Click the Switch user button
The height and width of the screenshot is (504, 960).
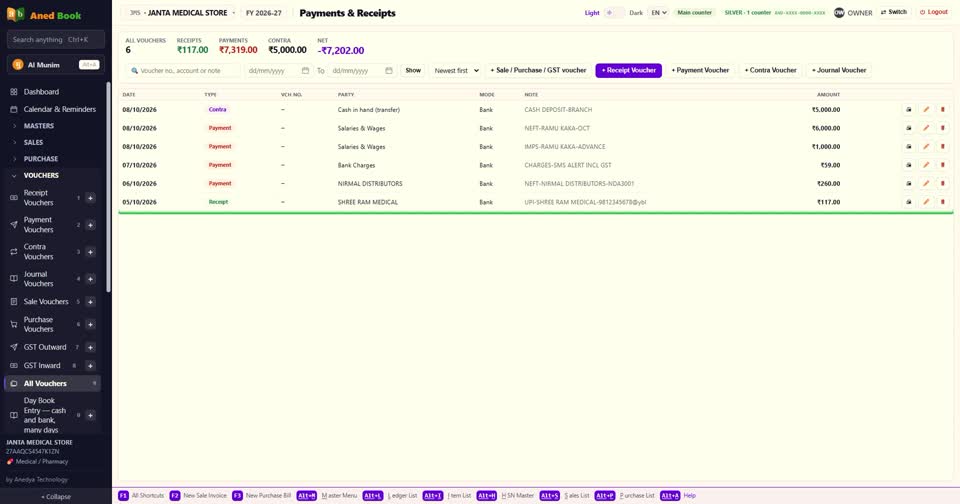click(x=894, y=12)
